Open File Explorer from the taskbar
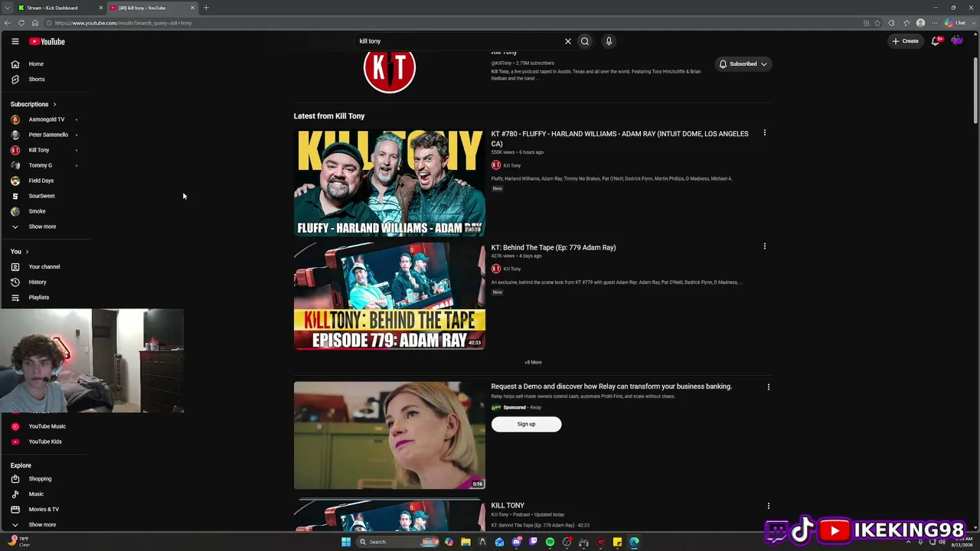 coord(465,542)
